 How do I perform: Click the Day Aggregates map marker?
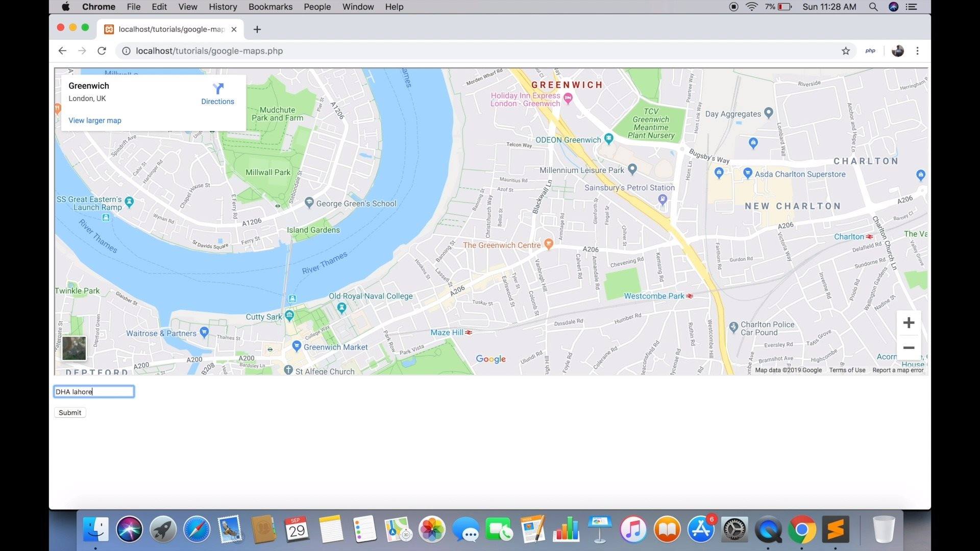coord(769,113)
